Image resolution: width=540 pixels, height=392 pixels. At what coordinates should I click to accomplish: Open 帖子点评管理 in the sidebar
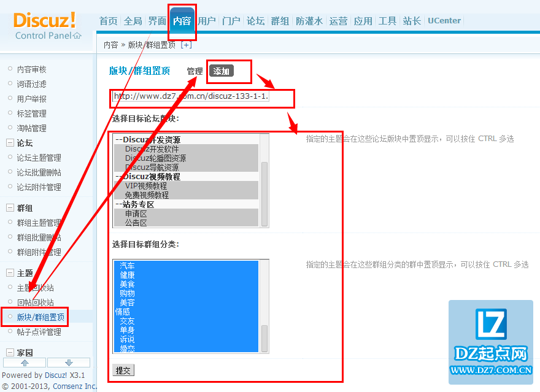39,332
